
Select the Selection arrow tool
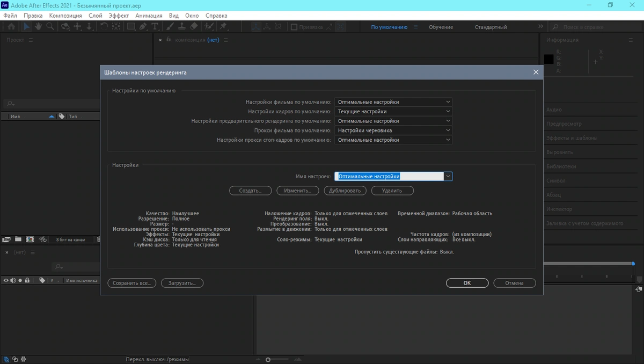26,26
